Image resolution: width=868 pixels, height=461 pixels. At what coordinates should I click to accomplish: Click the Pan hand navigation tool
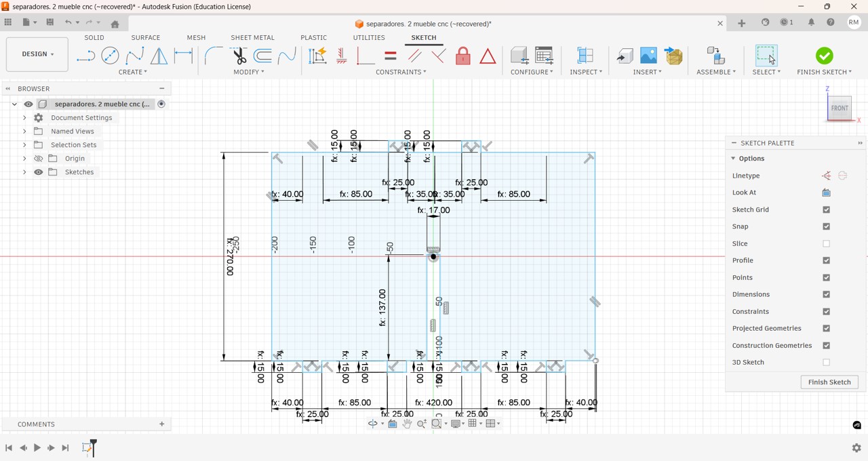407,424
